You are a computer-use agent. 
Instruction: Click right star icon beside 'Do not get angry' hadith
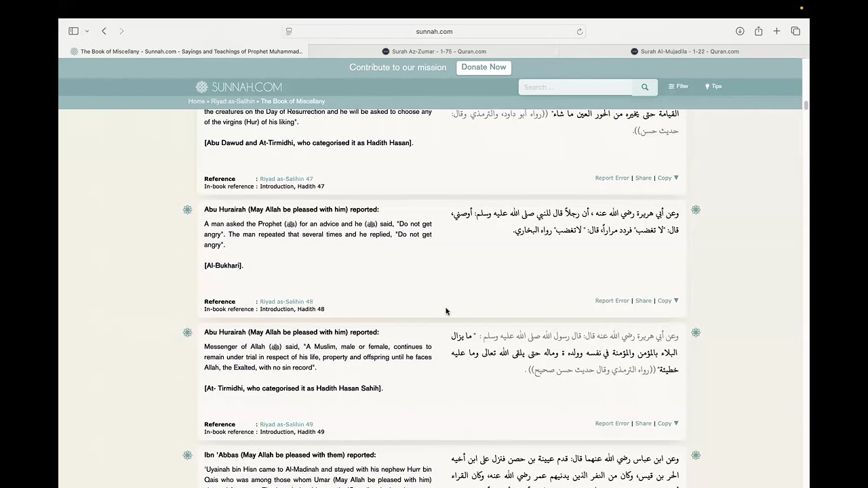click(x=696, y=210)
